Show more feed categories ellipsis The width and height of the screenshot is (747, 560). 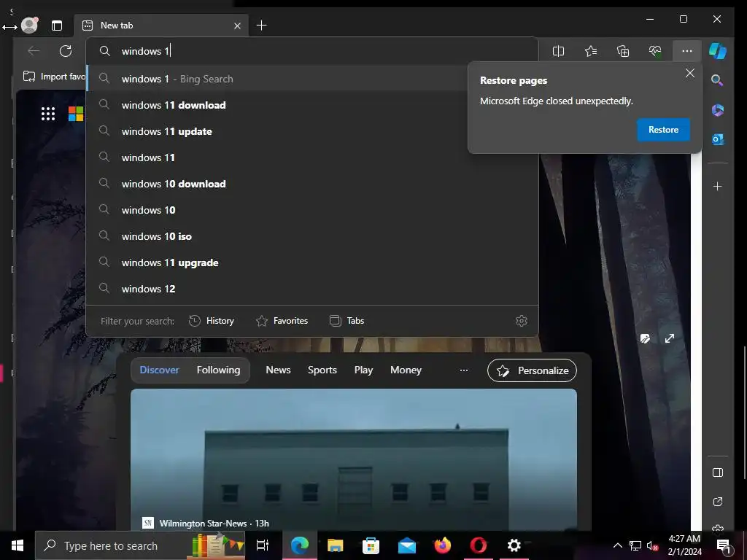point(463,370)
